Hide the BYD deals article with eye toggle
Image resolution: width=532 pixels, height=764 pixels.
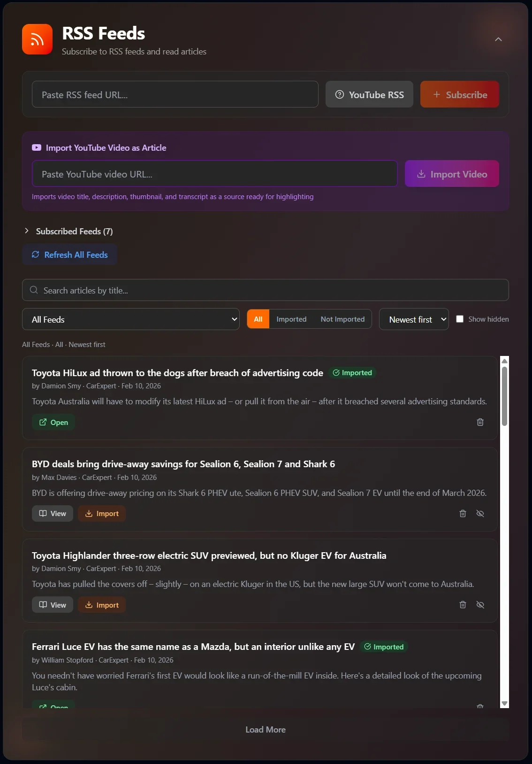click(480, 513)
